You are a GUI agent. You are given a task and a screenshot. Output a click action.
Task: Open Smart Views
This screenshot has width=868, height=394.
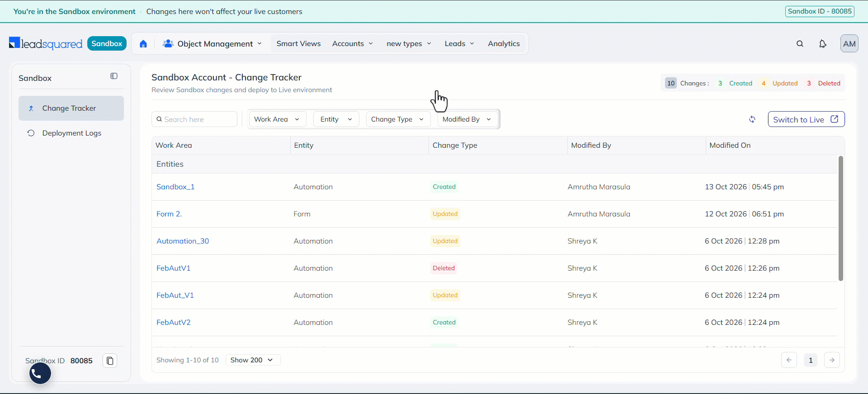click(298, 44)
